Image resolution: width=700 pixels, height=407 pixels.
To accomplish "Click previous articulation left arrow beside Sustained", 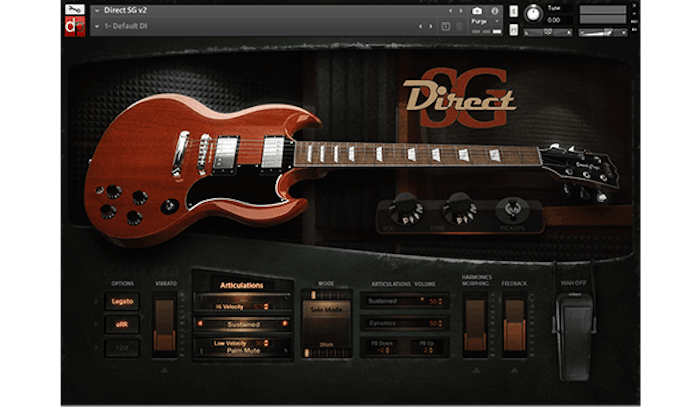I will click(200, 324).
